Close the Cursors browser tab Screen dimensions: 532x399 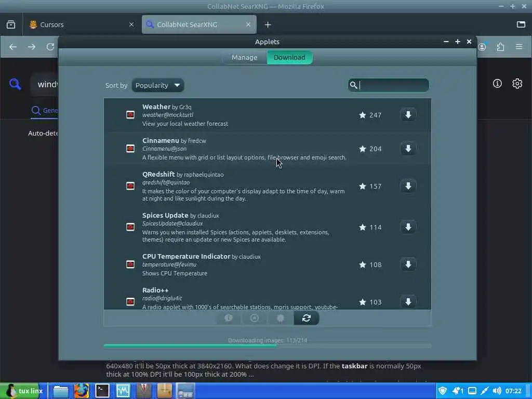pos(131,24)
